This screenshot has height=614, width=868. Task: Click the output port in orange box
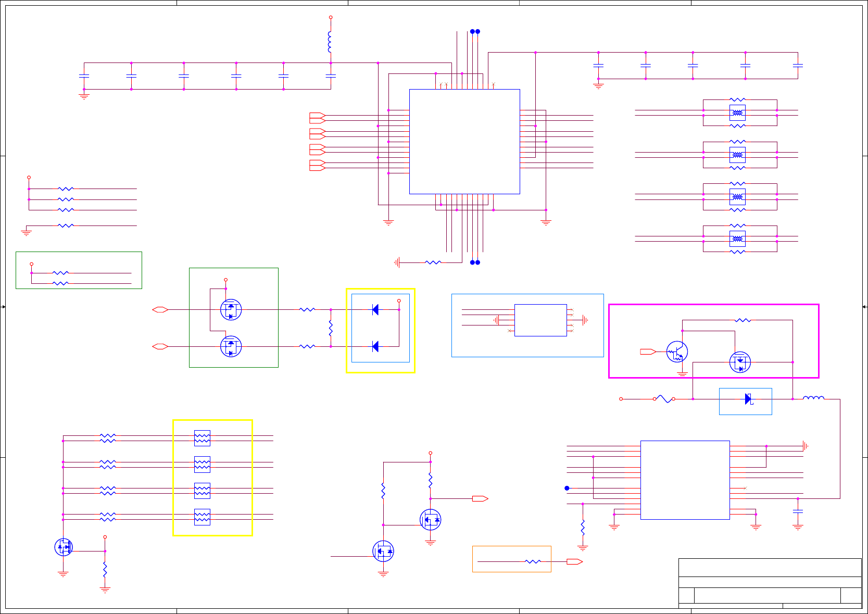click(574, 561)
